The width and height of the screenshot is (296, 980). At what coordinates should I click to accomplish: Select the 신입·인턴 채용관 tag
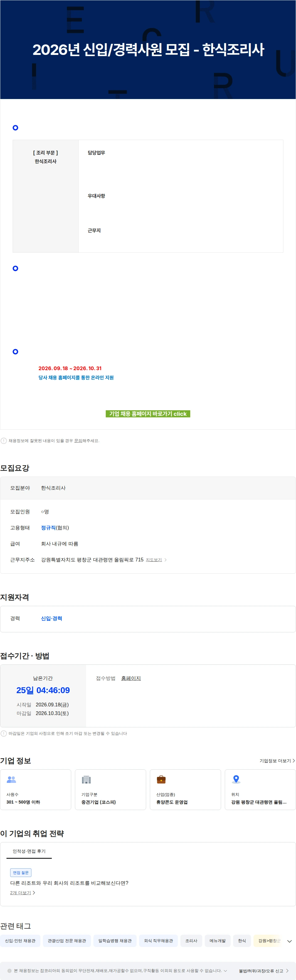coord(20,941)
